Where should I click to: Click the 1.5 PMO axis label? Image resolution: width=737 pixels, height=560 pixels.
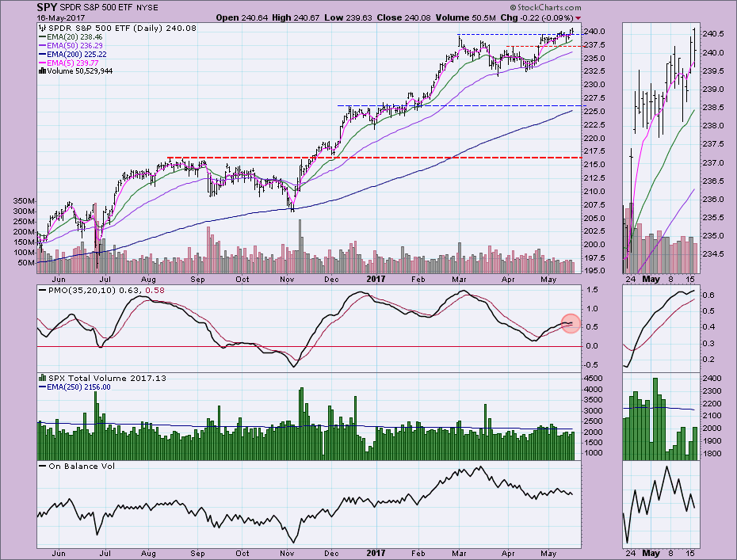tap(592, 290)
